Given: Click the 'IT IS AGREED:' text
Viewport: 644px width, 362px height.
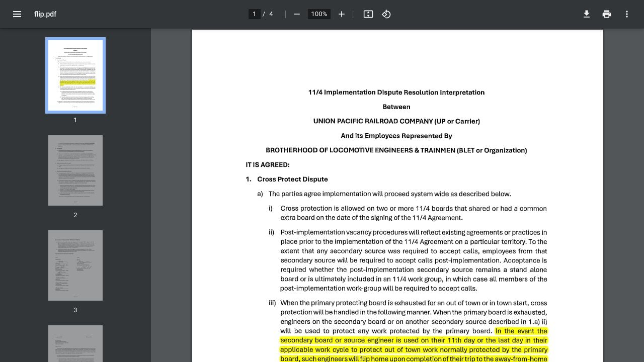Looking at the screenshot, I should 268,165.
